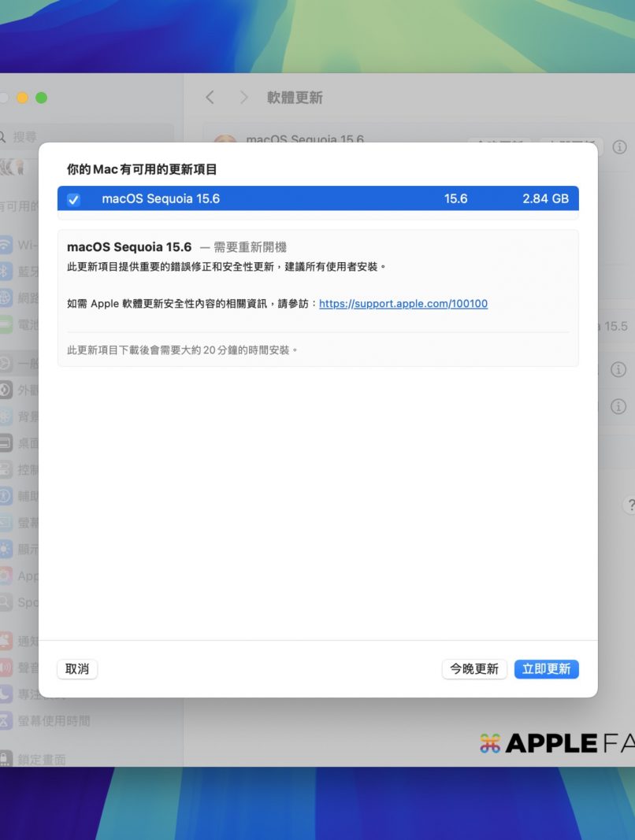Click the back chevron beside 軟體更新
The height and width of the screenshot is (840, 635).
pyautogui.click(x=210, y=98)
